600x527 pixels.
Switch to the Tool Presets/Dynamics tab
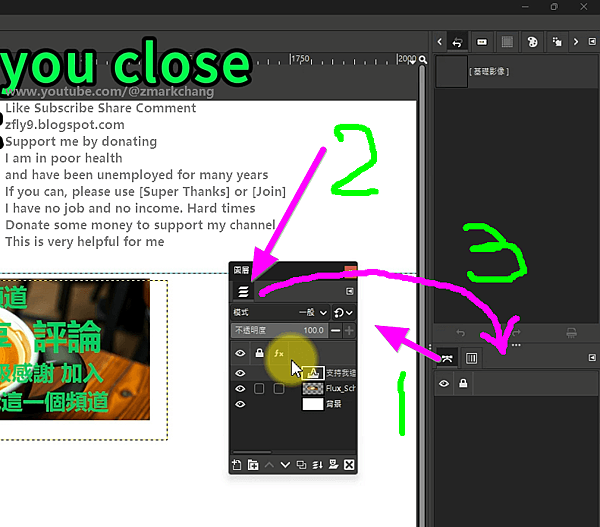[x=557, y=42]
